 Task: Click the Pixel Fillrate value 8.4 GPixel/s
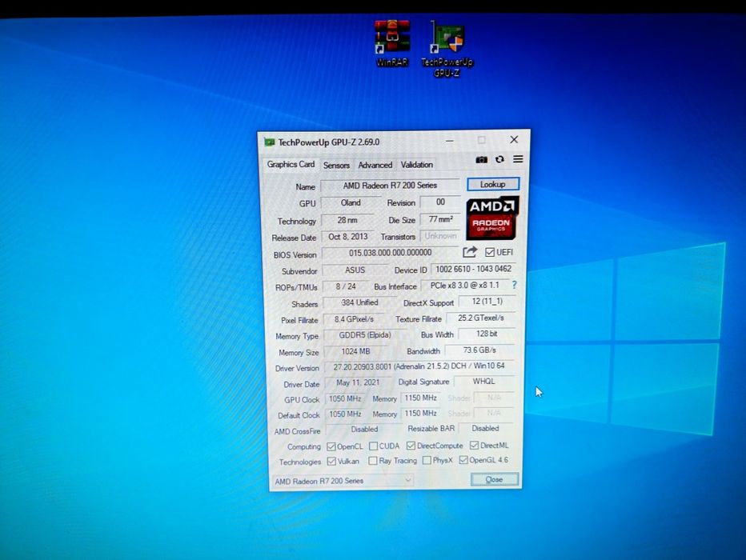pos(354,319)
